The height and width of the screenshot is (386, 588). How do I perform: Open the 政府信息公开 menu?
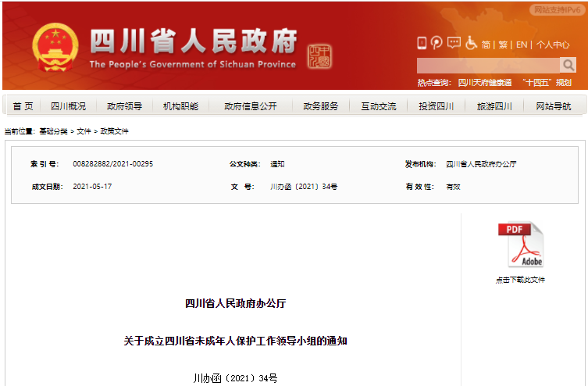point(250,106)
